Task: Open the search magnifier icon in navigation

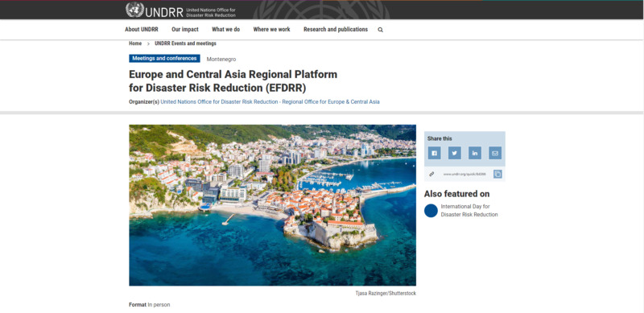Action: tap(380, 30)
